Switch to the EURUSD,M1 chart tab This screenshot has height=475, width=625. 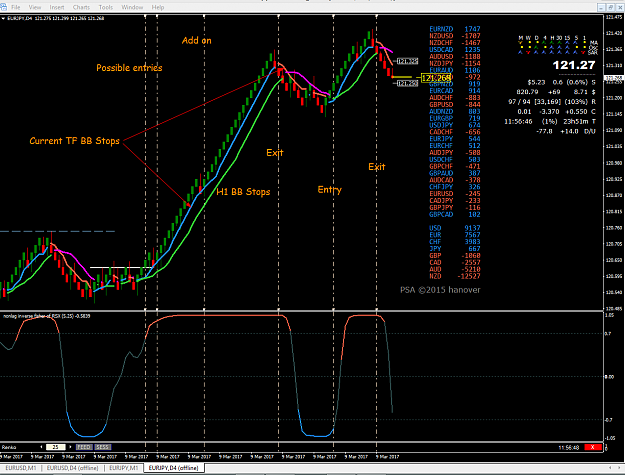point(20,468)
